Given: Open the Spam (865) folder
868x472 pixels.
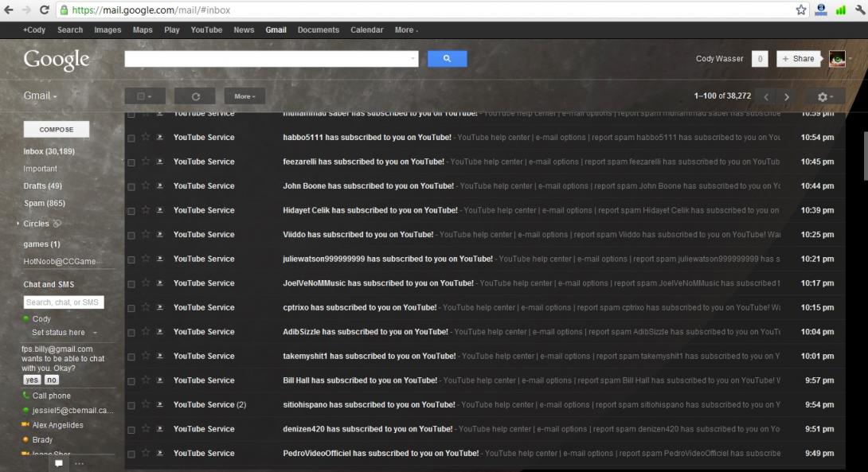Looking at the screenshot, I should pyautogui.click(x=45, y=203).
